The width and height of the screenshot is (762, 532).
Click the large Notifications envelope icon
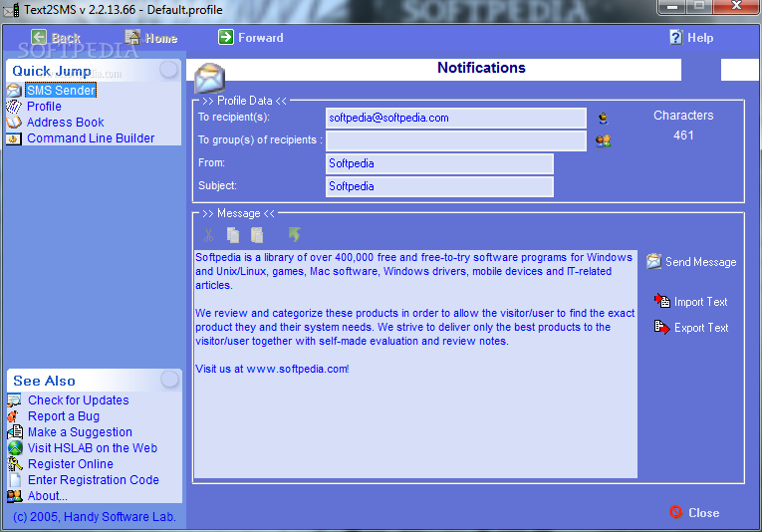tap(209, 79)
